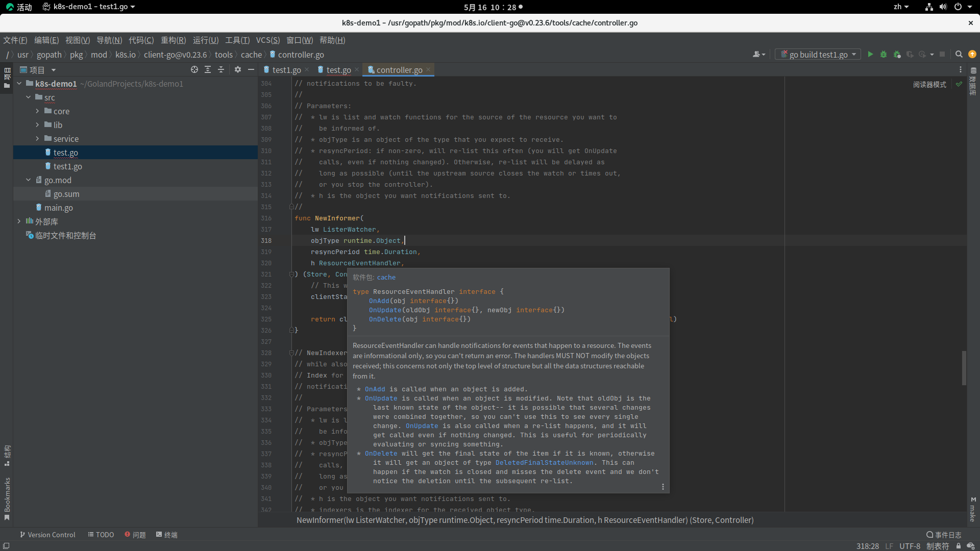The image size is (980, 551).
Task: Toggle code fold marker at line 326
Action: (x=291, y=331)
